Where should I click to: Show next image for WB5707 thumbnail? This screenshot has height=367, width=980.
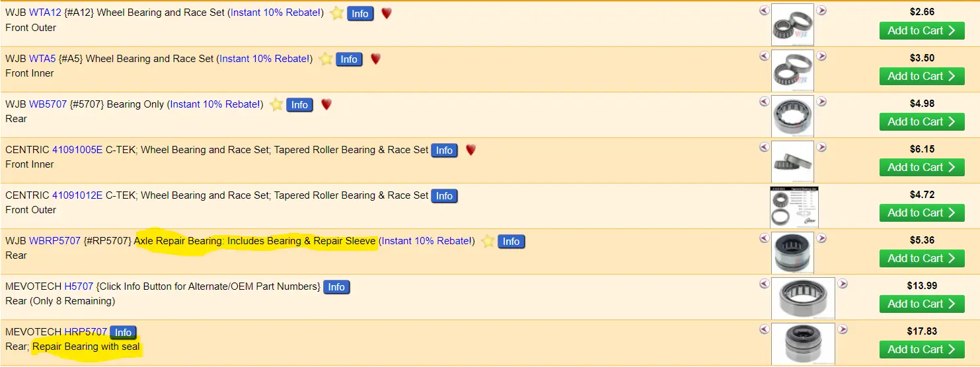click(821, 102)
